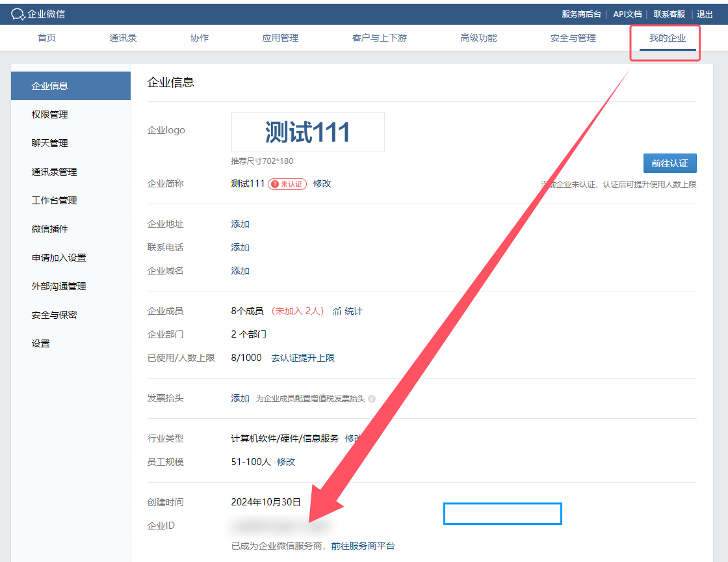Click 去认证提升上限 link
Screen dimensions: 728x562
[x=303, y=358]
